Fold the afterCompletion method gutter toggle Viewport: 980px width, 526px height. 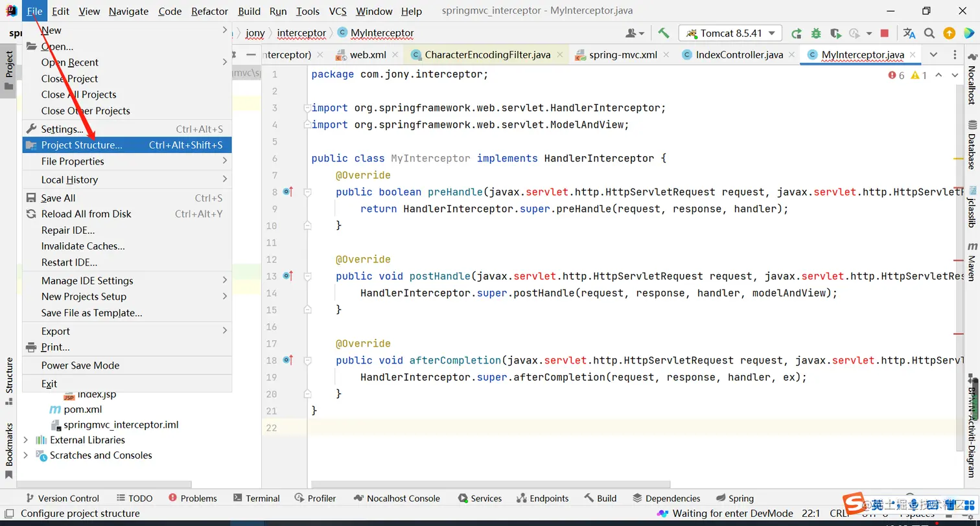coord(308,360)
